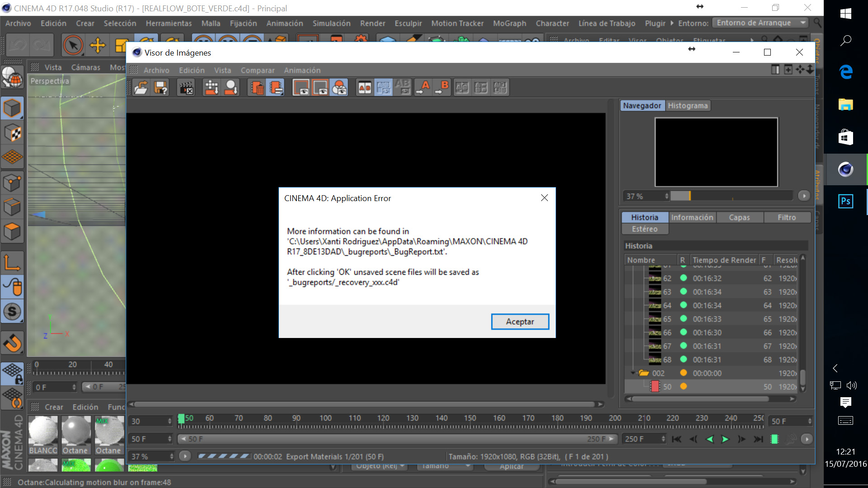Click the current frame 50 F stepper
Screen dimensions: 868x488
pyautogui.click(x=810, y=421)
